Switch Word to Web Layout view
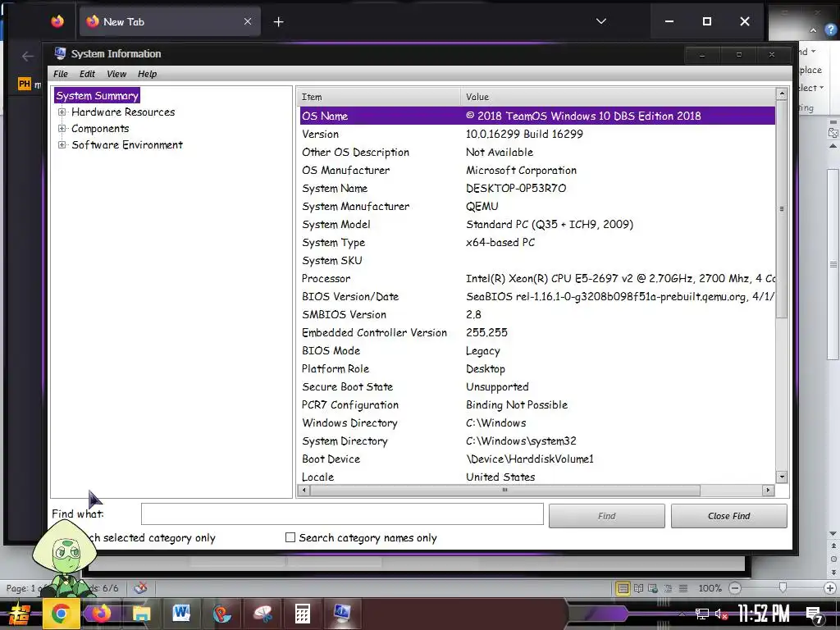 coord(653,588)
